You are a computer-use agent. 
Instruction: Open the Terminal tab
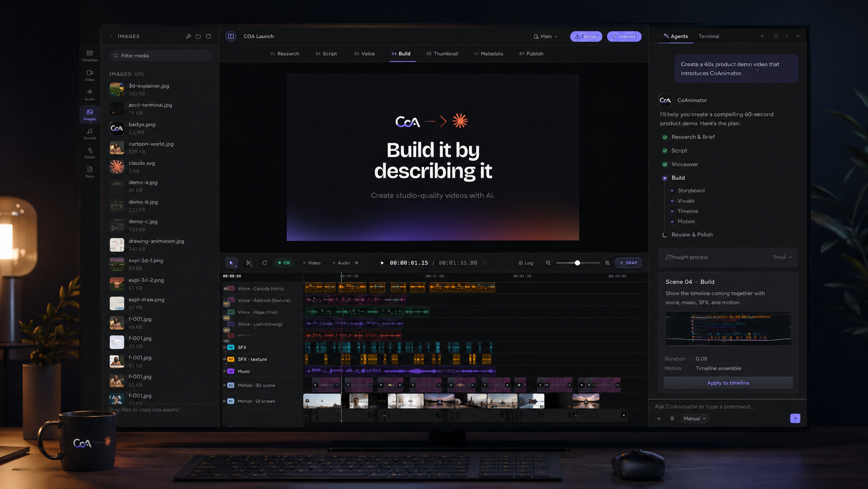(x=709, y=36)
